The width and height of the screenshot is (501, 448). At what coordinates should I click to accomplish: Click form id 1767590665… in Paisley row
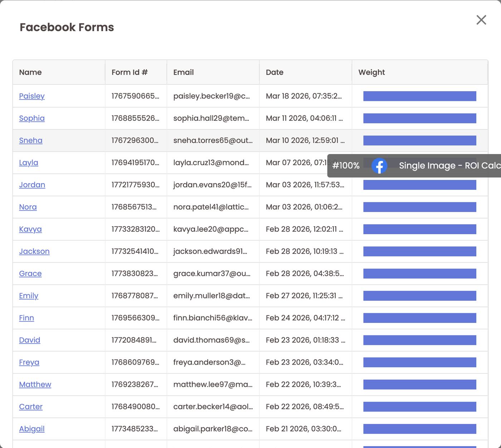pyautogui.click(x=135, y=96)
